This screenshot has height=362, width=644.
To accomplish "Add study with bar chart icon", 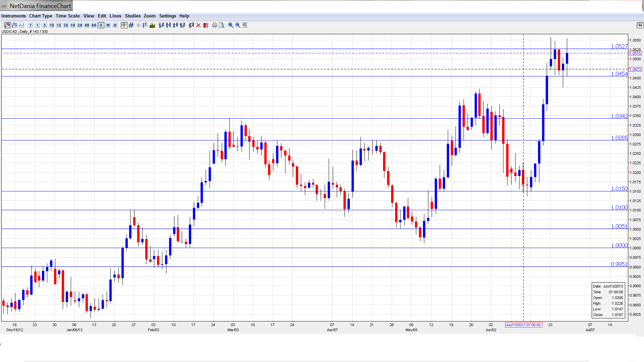I will click(x=152, y=25).
